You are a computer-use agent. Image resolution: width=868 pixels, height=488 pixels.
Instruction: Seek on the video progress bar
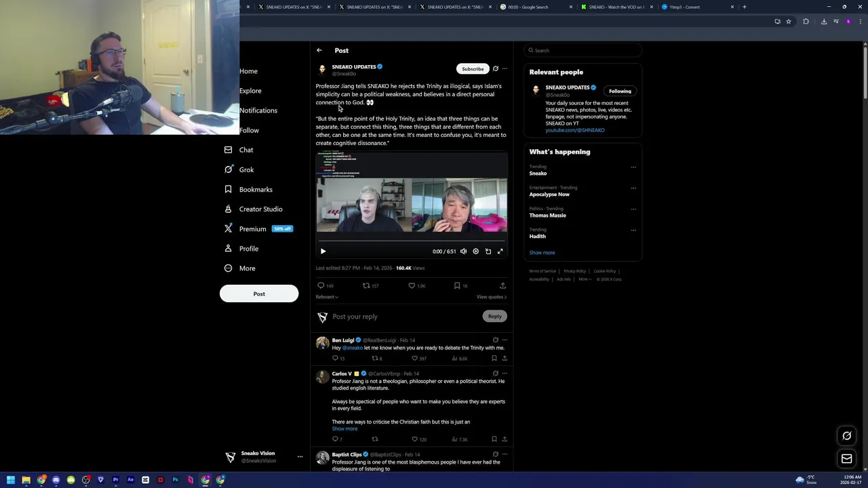(x=412, y=241)
